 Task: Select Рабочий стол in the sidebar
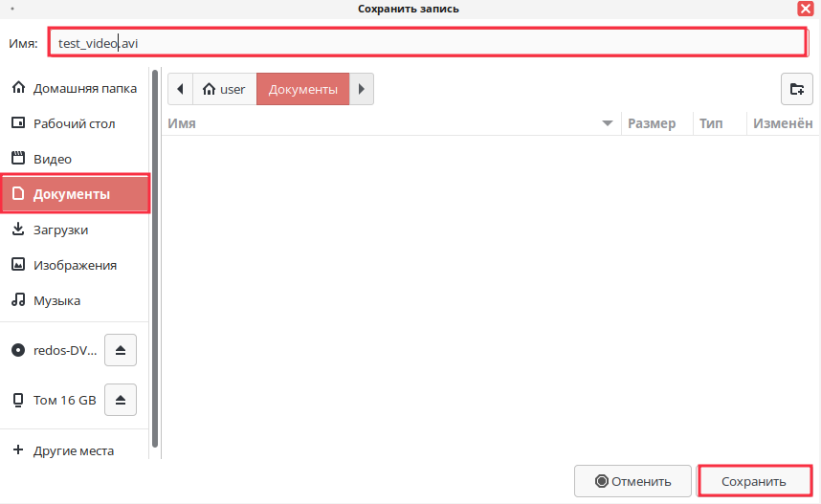pyautogui.click(x=74, y=123)
